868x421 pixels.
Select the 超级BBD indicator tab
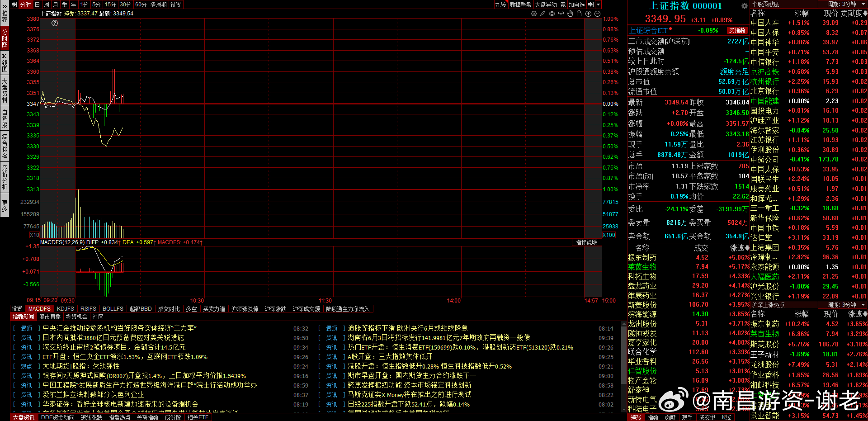click(x=141, y=309)
